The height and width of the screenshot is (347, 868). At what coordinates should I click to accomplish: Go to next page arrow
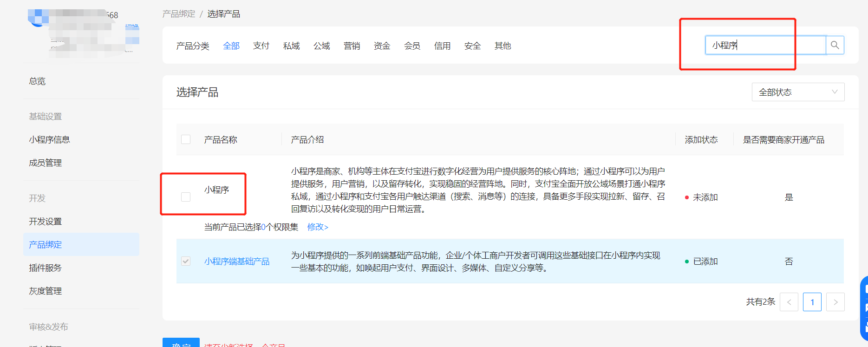pyautogui.click(x=835, y=302)
